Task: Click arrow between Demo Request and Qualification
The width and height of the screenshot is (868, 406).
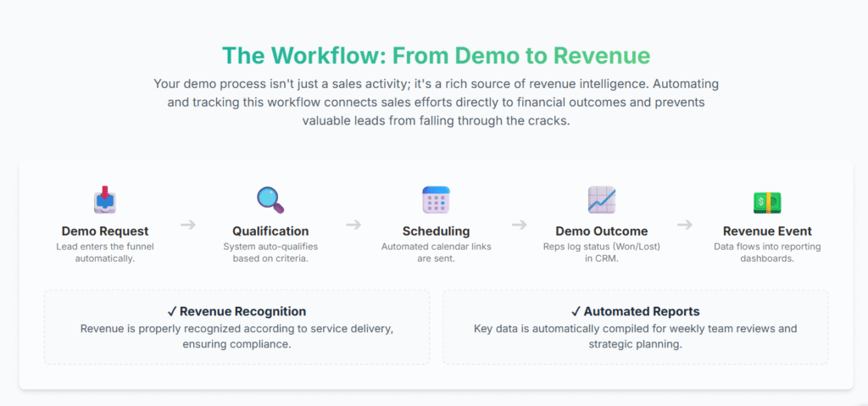Action: tap(188, 225)
